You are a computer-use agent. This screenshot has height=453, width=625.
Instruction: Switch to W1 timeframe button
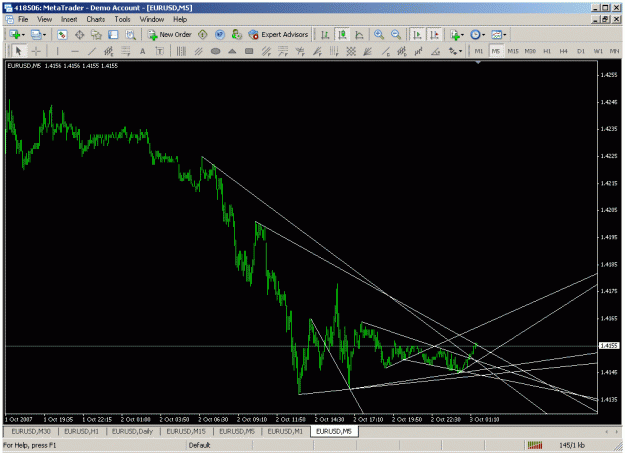(x=598, y=51)
